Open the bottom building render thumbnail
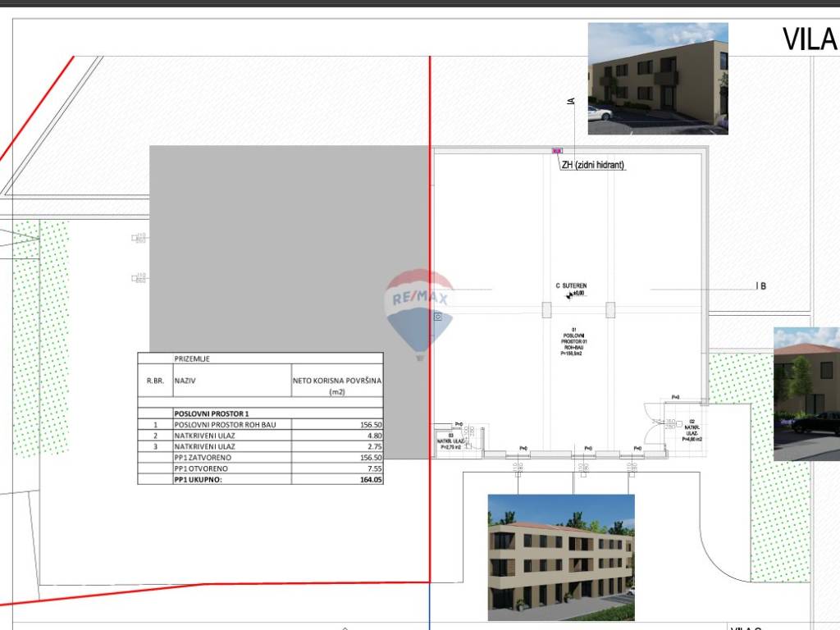The image size is (840, 630). 561,557
